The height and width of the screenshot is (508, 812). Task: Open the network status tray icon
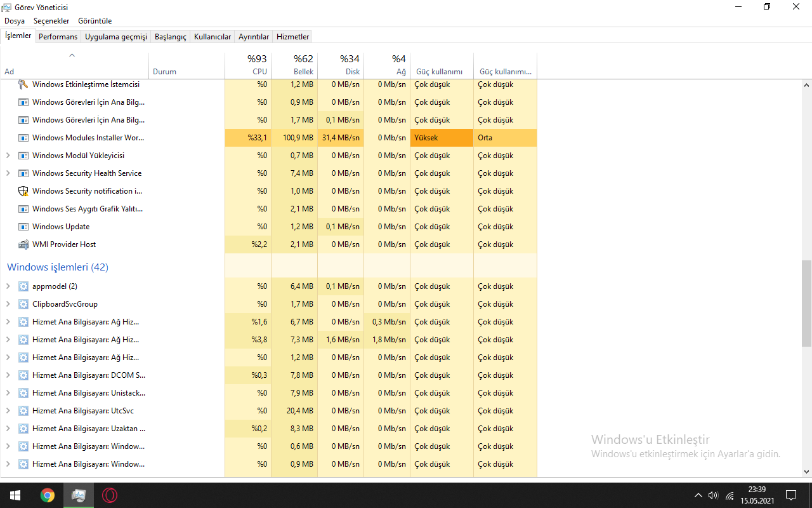(730, 495)
